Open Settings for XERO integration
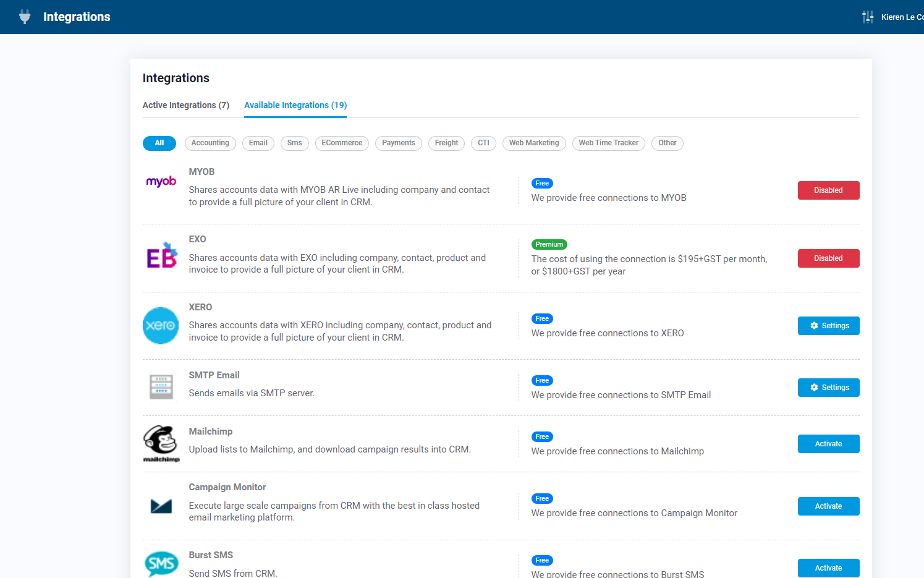 tap(828, 326)
